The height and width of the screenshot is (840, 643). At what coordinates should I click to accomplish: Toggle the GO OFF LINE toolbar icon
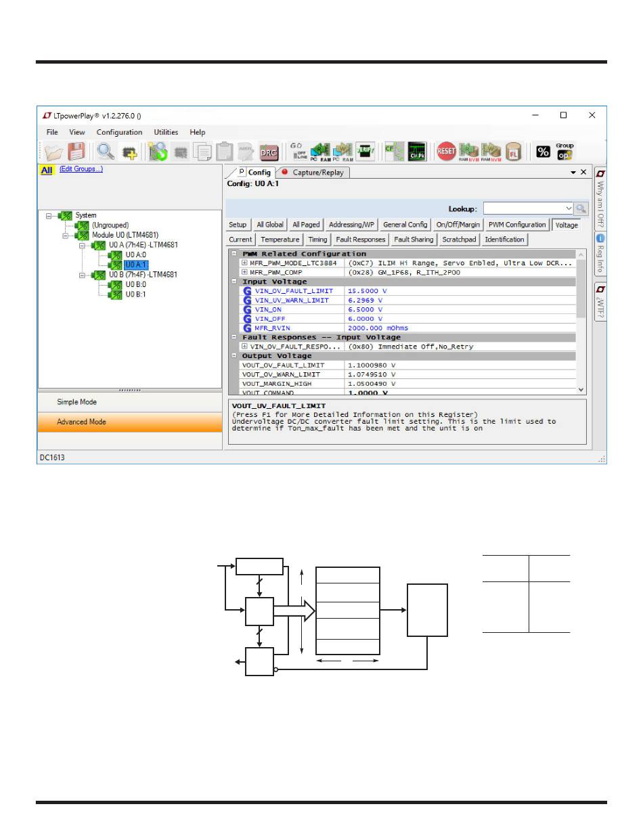pos(298,151)
